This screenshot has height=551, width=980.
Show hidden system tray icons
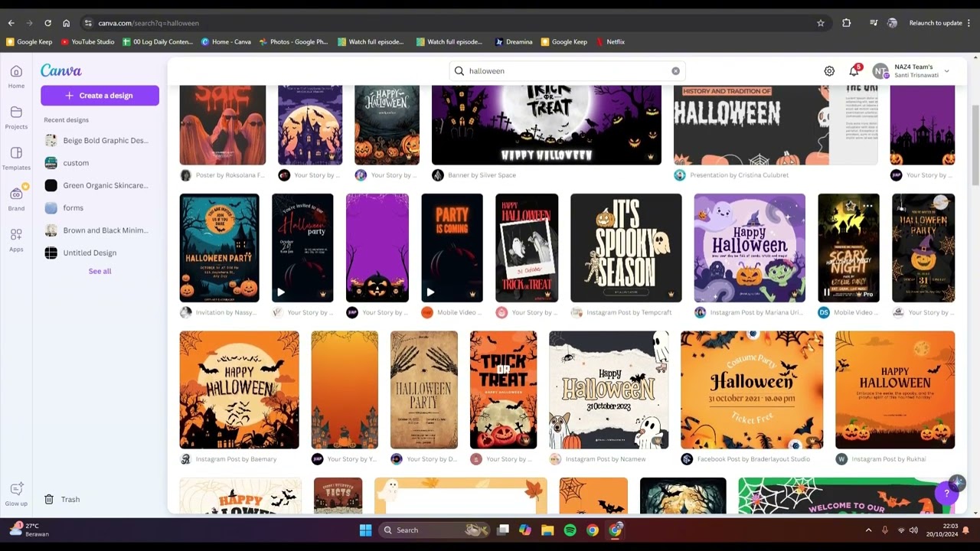click(868, 530)
